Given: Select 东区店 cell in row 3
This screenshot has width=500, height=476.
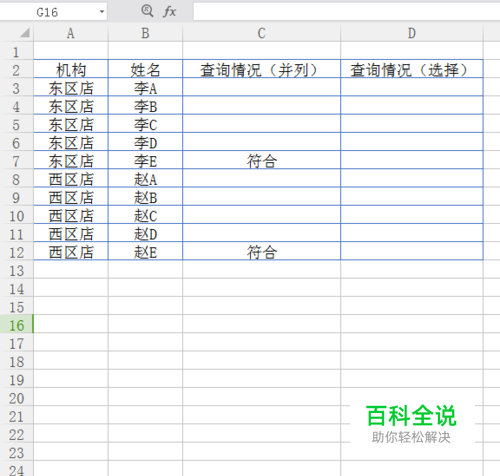Looking at the screenshot, I should [x=71, y=88].
